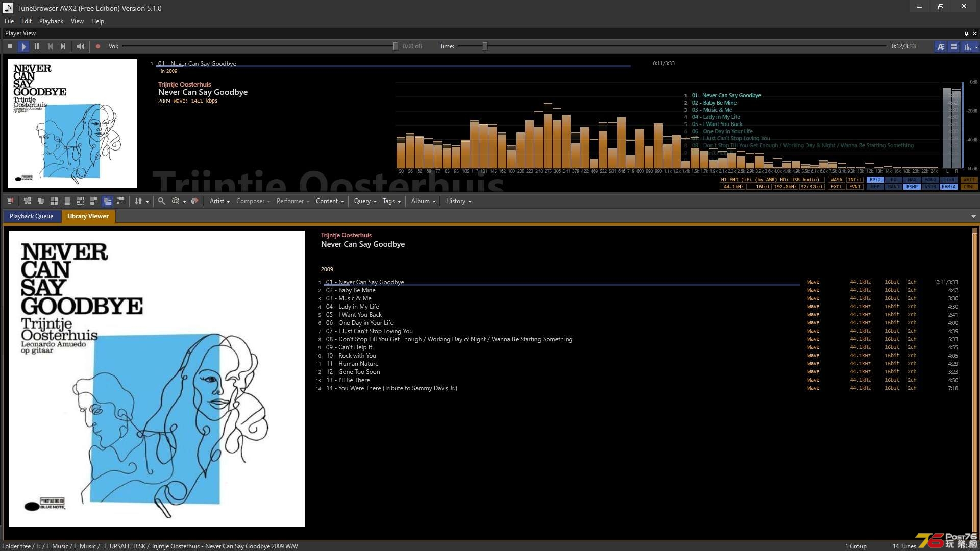Switch to the Library Viewer tab
The height and width of the screenshot is (551, 980).
coord(88,216)
